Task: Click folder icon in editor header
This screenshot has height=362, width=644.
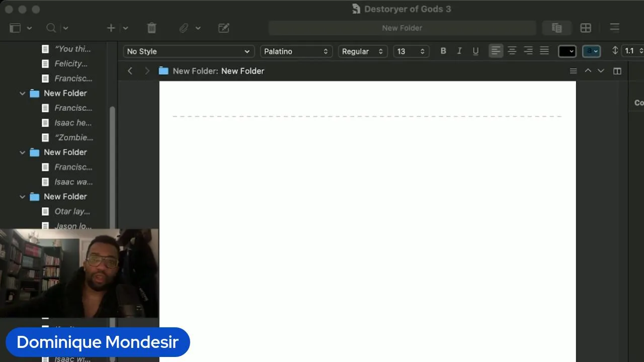Action: pyautogui.click(x=164, y=71)
